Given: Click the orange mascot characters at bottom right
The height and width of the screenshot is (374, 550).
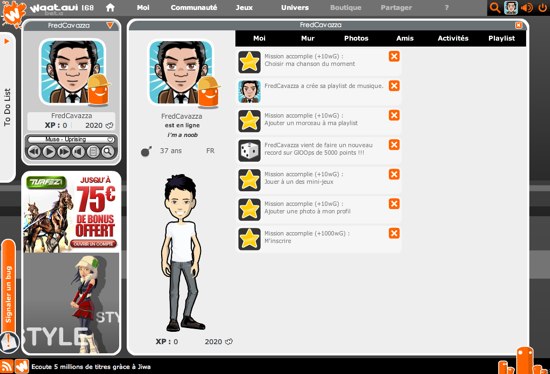Looking at the screenshot, I should 523,361.
